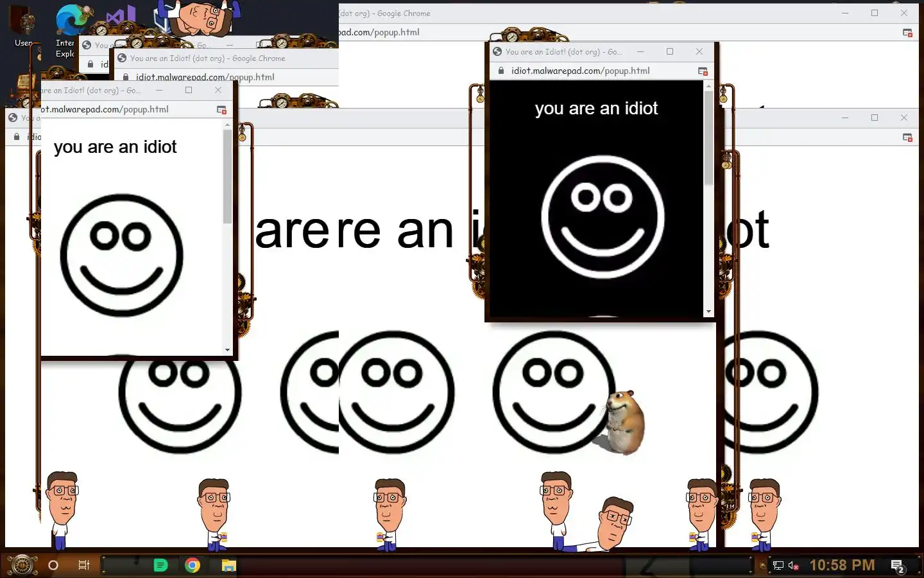Viewport: 924px width, 578px height.
Task: Click the 'You are an Idiot! (dot org) - Google Chrome' title bar
Action: coord(207,58)
